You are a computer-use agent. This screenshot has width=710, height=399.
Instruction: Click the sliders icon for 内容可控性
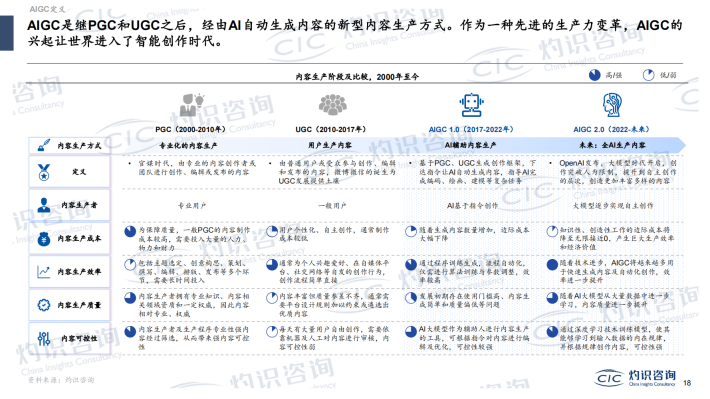tap(44, 338)
